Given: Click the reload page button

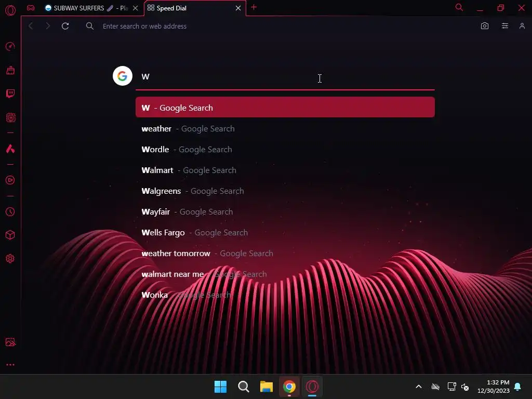Looking at the screenshot, I should [x=65, y=26].
